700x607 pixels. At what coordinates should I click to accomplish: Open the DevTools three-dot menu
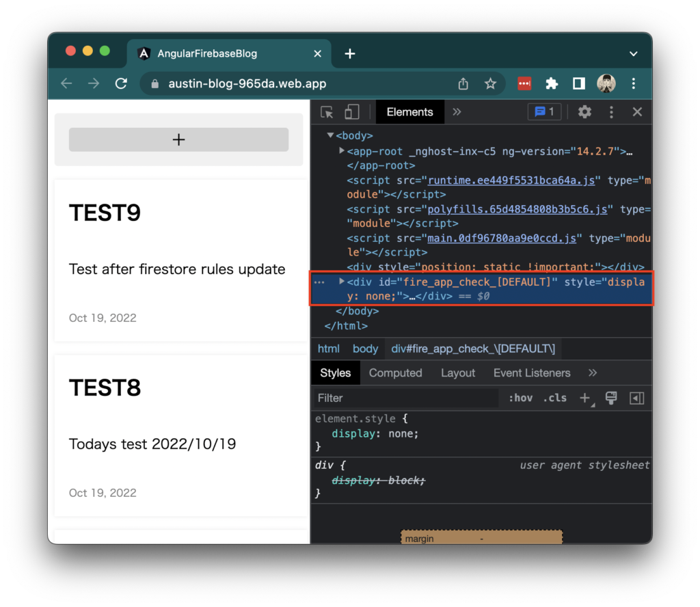pos(611,111)
